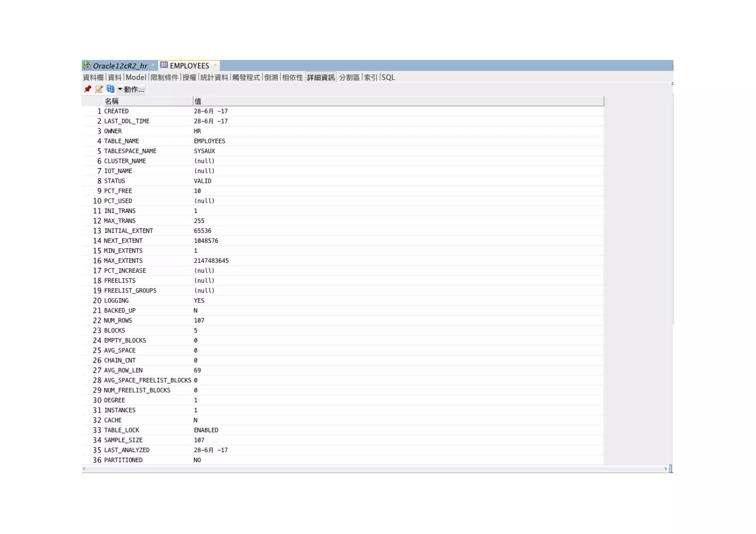This screenshot has height=534, width=756.
Task: Switch to the Oracle12cR2_hr connection tab
Action: click(120, 66)
